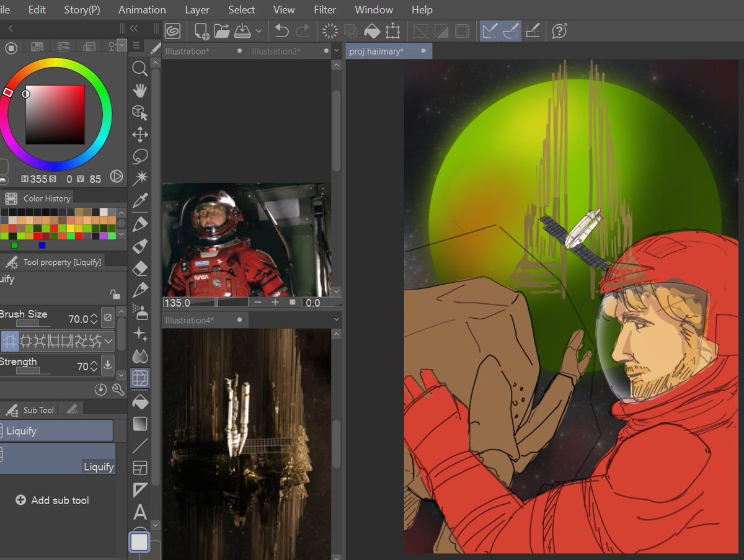Select the Lasso selection tool
Viewport: 744px width, 560px height.
pyautogui.click(x=140, y=156)
